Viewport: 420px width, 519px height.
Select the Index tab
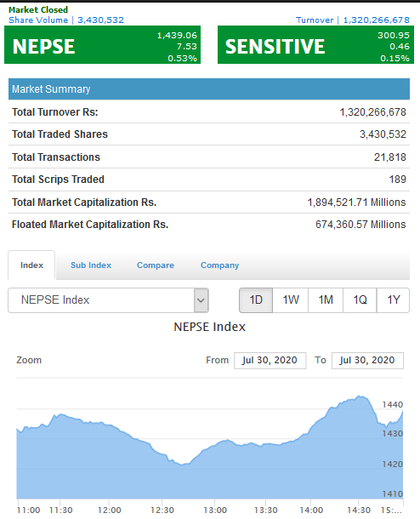pos(31,265)
